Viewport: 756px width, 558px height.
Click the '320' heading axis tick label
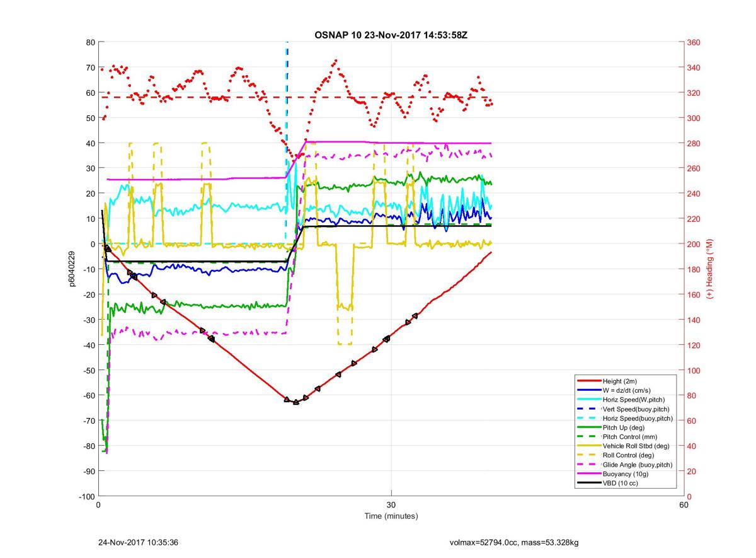point(692,93)
